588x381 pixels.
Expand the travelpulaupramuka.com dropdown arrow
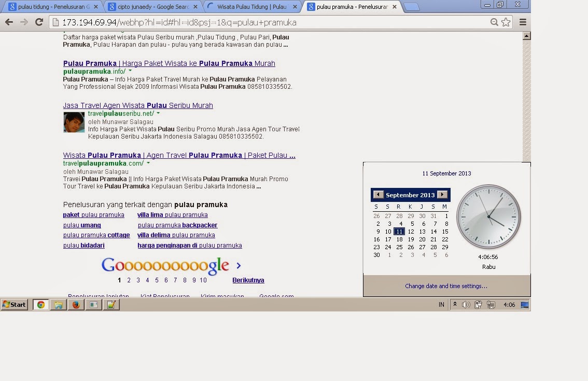(148, 163)
